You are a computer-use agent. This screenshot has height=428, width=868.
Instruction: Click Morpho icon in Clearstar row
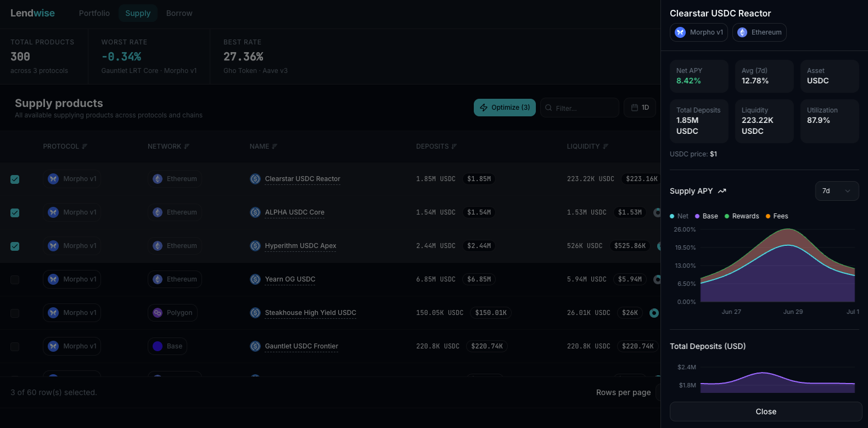[x=53, y=179]
